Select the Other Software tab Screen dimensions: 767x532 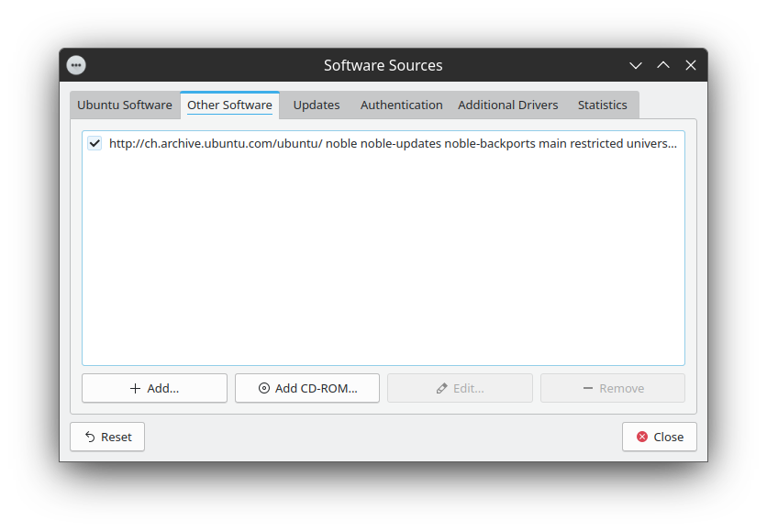229,105
